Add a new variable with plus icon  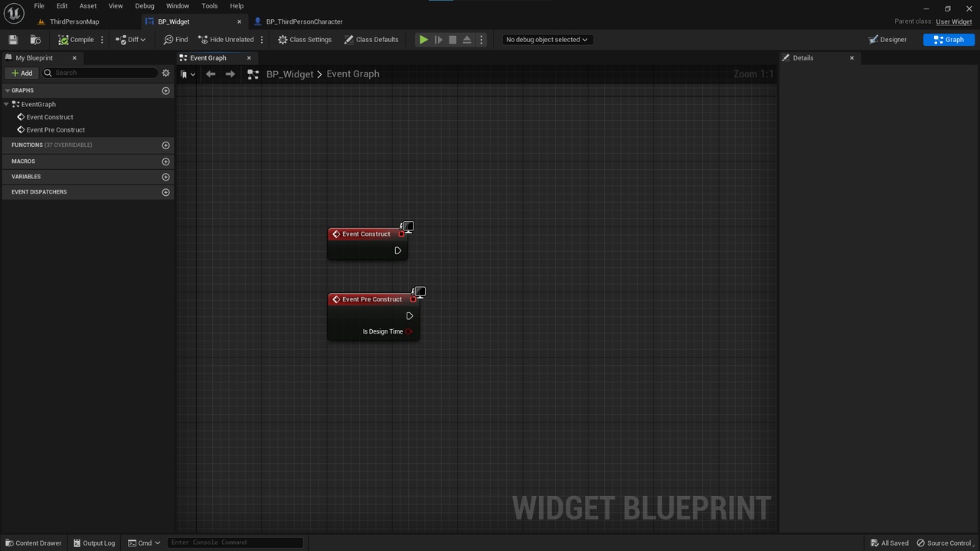(x=165, y=177)
